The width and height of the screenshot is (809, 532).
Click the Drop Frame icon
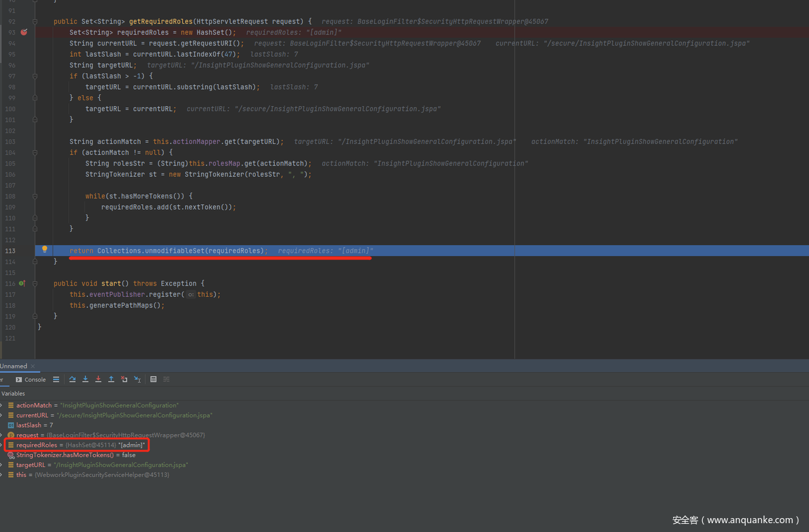(x=124, y=379)
